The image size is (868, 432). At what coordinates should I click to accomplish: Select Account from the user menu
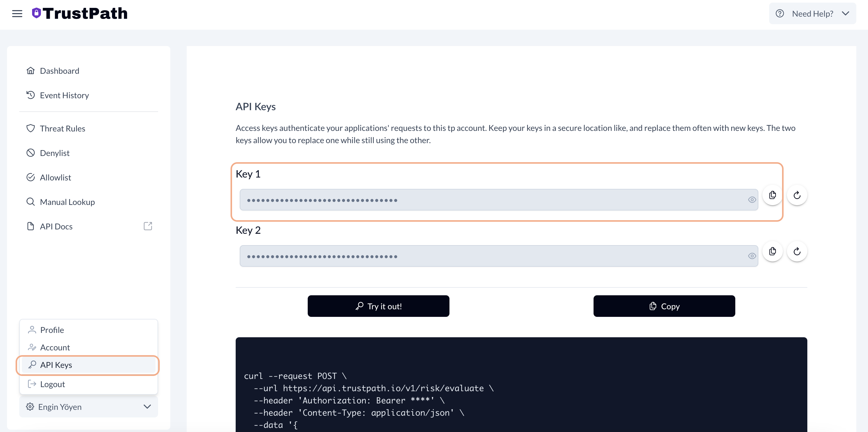coord(55,347)
